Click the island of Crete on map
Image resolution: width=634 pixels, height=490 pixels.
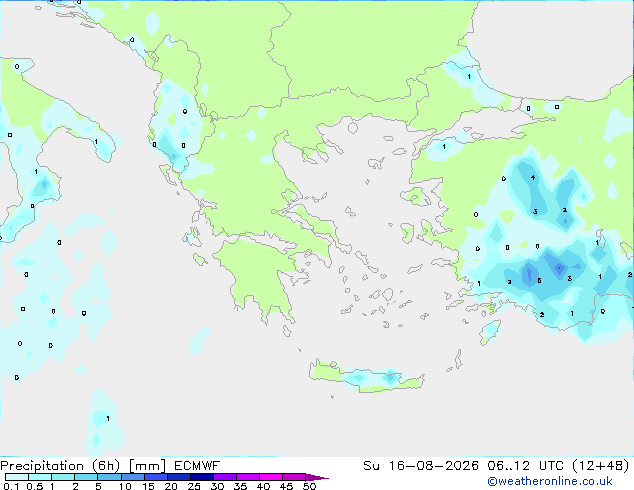click(x=366, y=377)
